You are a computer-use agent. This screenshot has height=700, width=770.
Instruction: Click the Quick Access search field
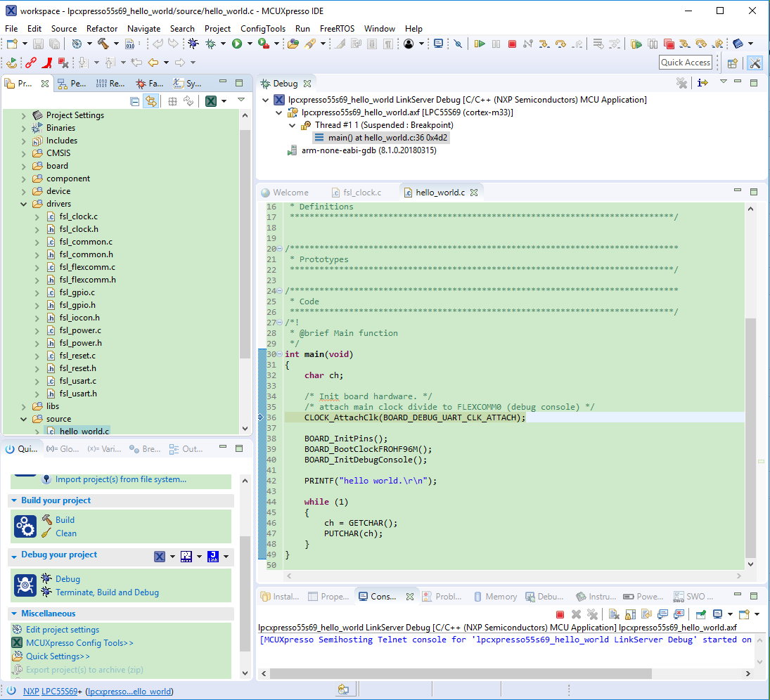click(685, 63)
